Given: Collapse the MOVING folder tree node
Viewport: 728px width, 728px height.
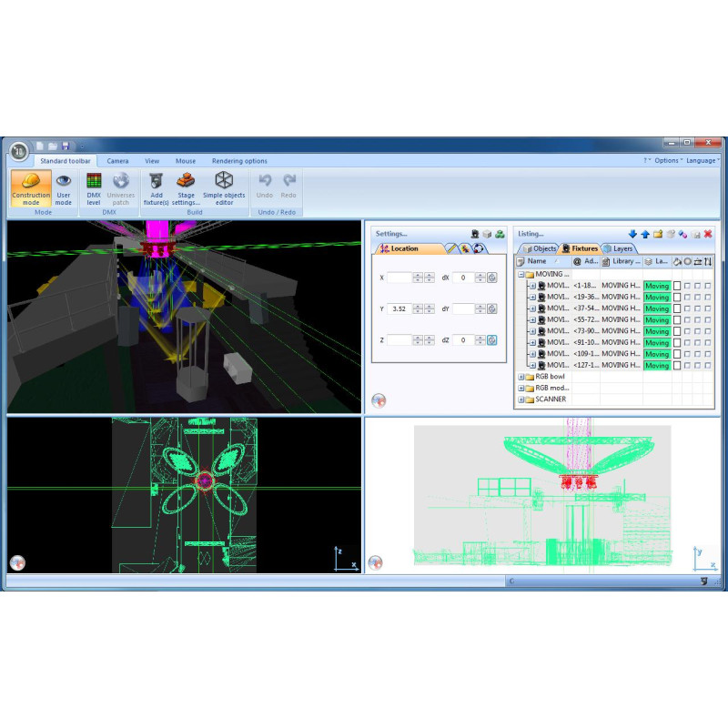Looking at the screenshot, I should click(x=521, y=275).
